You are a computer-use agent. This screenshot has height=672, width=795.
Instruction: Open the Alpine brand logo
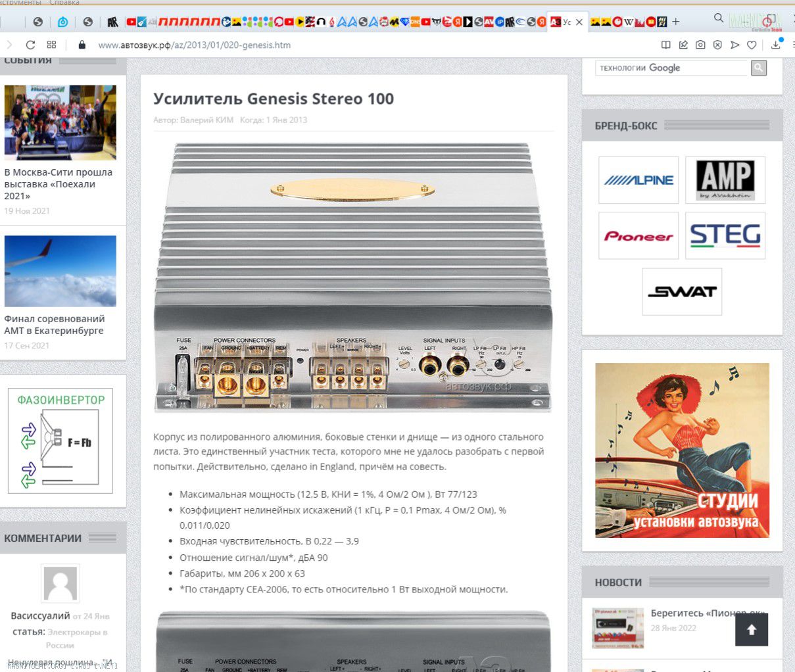[638, 180]
